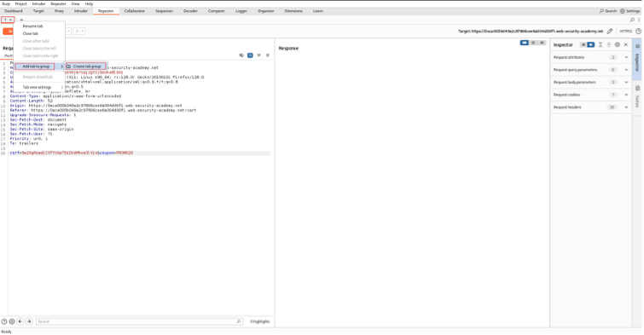Click the Referer header line
Image resolution: width=644 pixels, height=335 pixels.
tap(103, 110)
